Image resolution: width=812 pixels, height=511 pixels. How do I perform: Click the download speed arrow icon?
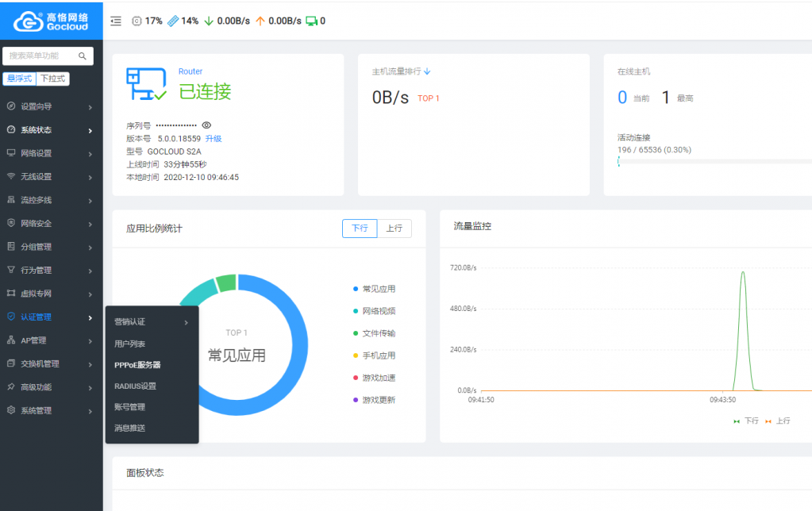tap(209, 21)
